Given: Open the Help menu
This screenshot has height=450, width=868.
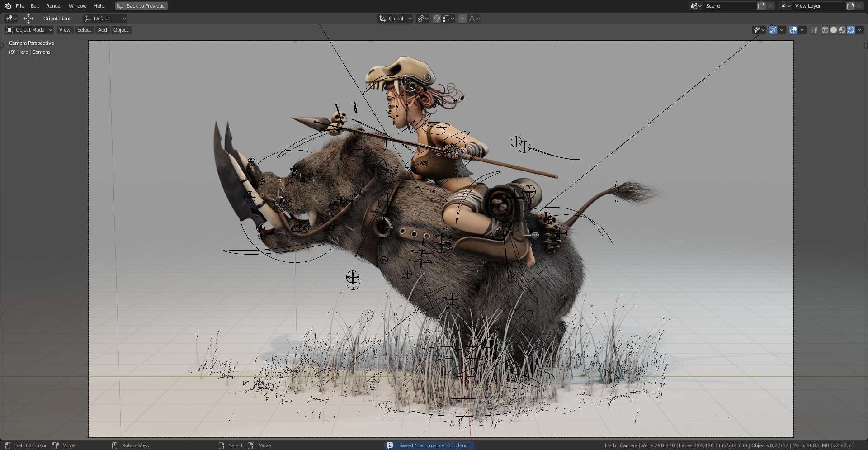Looking at the screenshot, I should (x=99, y=6).
